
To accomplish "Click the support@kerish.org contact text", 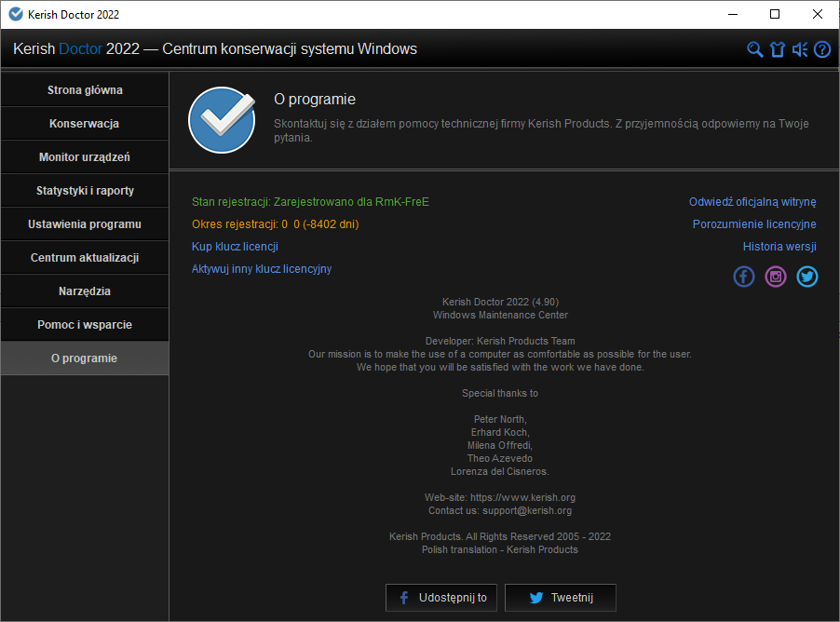I will click(527, 510).
